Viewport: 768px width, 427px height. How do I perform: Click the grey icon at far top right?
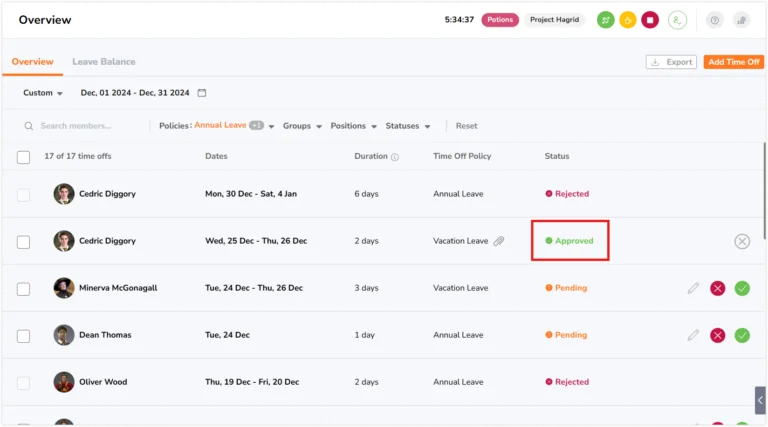pos(742,20)
